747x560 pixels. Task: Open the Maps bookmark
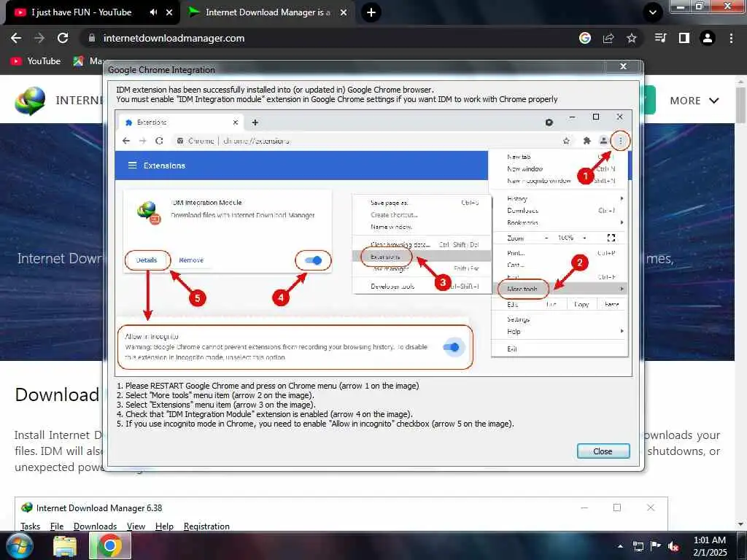(88, 61)
